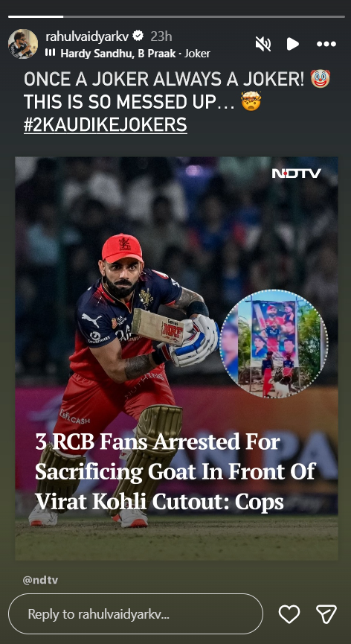This screenshot has height=644, width=351.
Task: Open the shared NDTV post image
Action: point(177,358)
